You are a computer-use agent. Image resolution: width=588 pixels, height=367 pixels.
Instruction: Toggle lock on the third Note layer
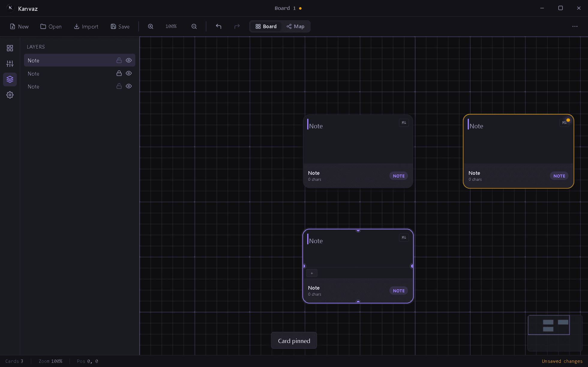[119, 86]
